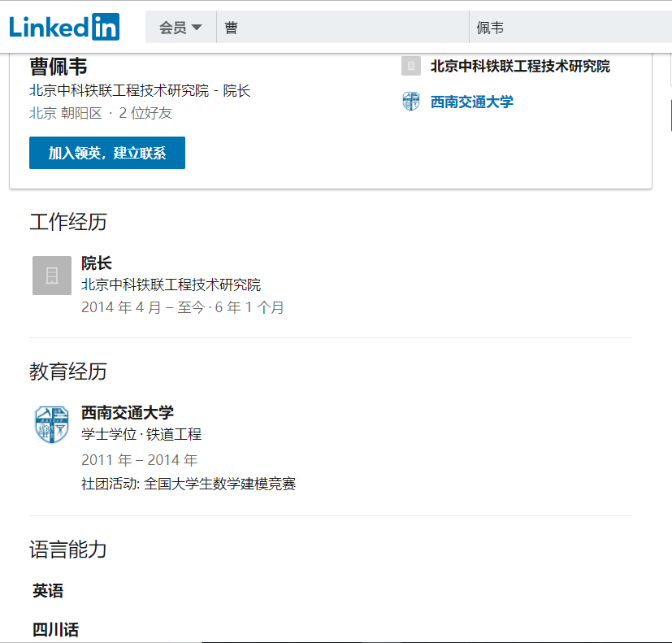Click 社团活动: 全国大学生数学建模竞赛 text
Screen dimensions: 672x643
coord(189,484)
